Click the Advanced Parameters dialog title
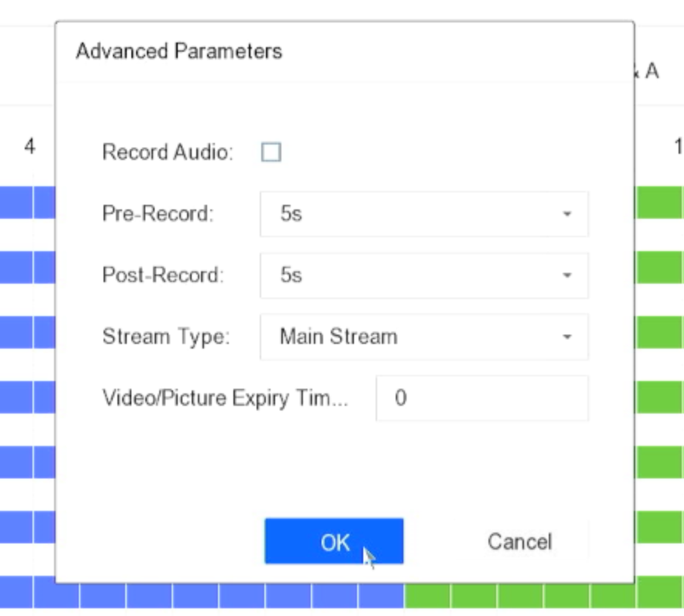The width and height of the screenshot is (684, 616). pos(179,52)
